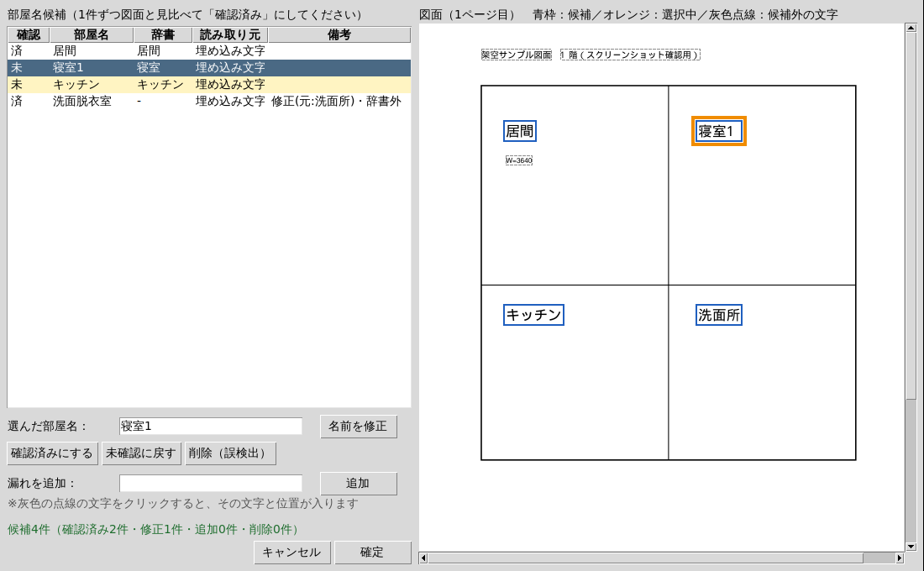Viewport: 924px width, 571px height.
Task: Click the drawing's horizontal scrollbar thumb
Action: click(x=645, y=558)
